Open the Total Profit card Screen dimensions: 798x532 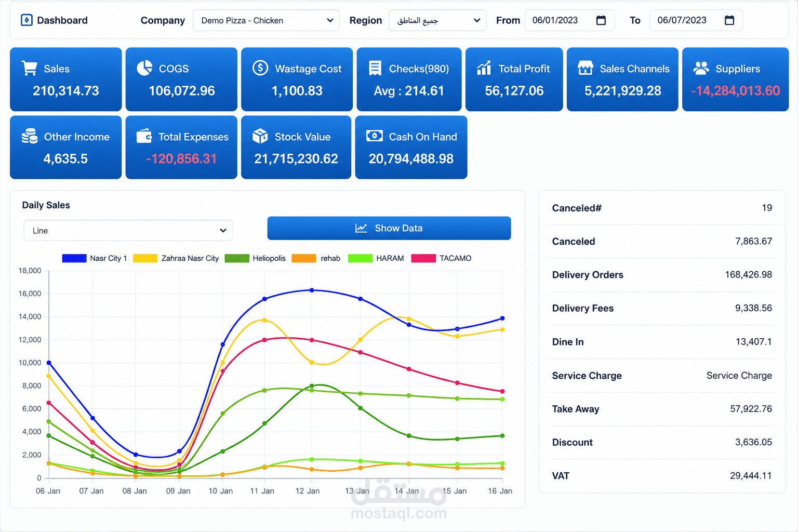514,79
